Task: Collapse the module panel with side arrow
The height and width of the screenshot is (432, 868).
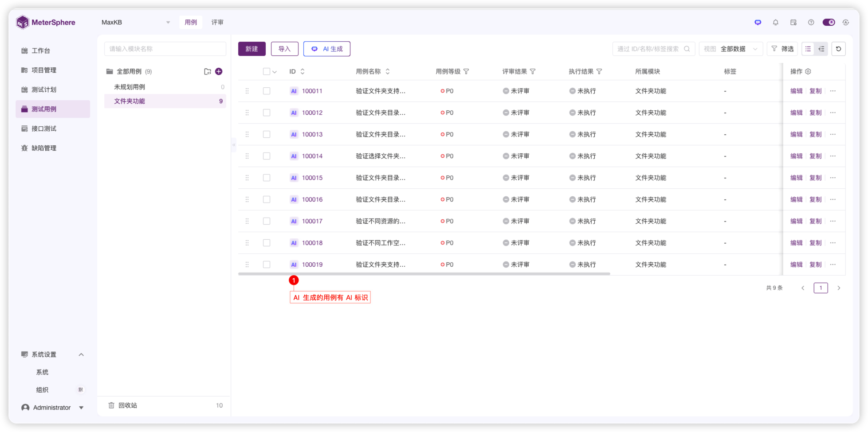Action: pyautogui.click(x=234, y=145)
